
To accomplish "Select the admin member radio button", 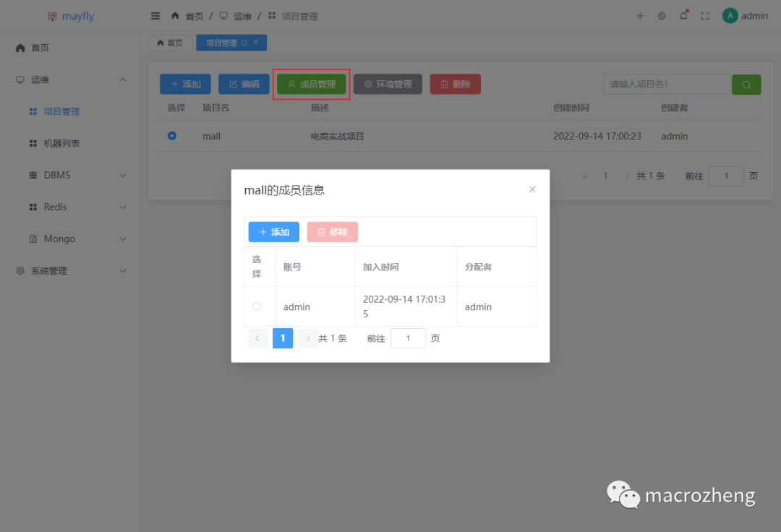I will click(x=257, y=306).
